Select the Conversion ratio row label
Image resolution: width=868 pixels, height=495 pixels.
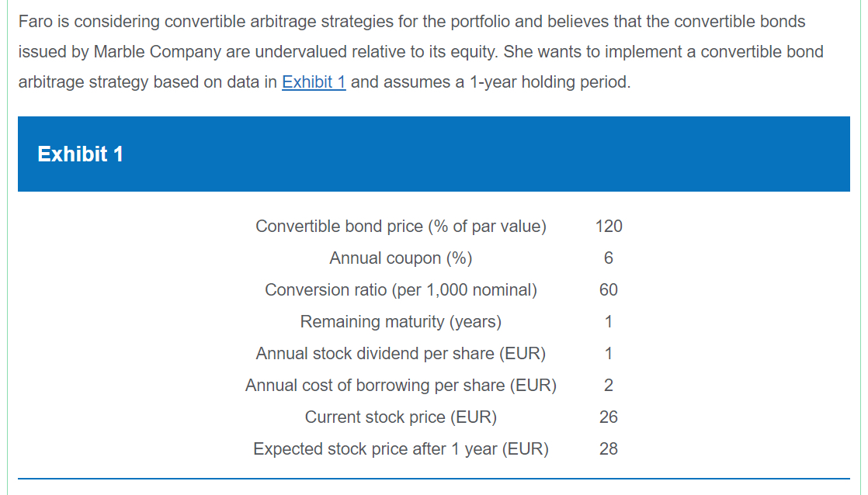point(401,290)
